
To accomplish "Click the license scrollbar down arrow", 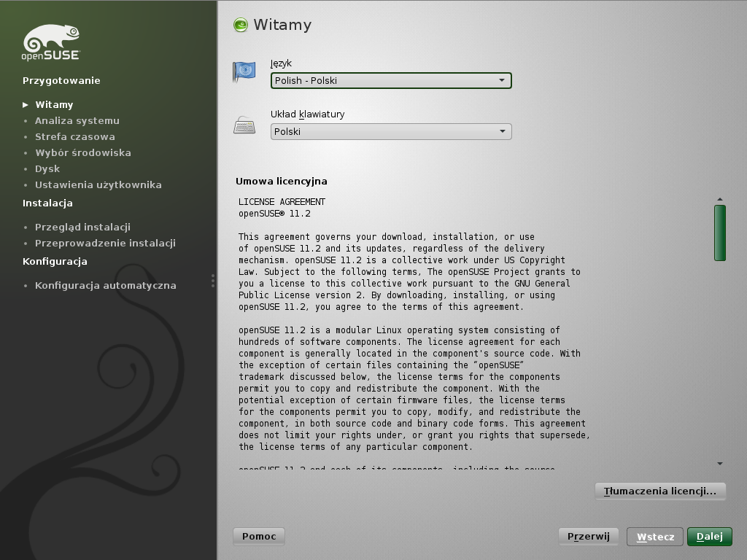I will point(720,464).
